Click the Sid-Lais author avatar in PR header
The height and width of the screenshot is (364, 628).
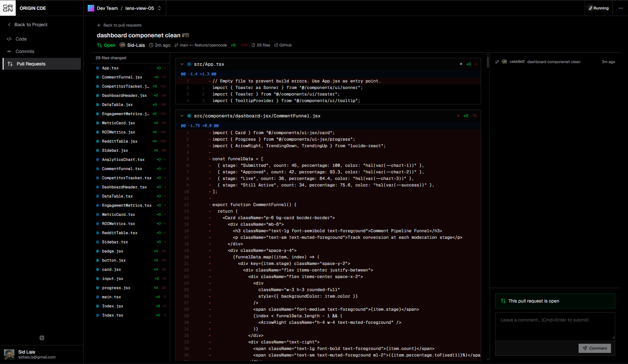tap(122, 45)
